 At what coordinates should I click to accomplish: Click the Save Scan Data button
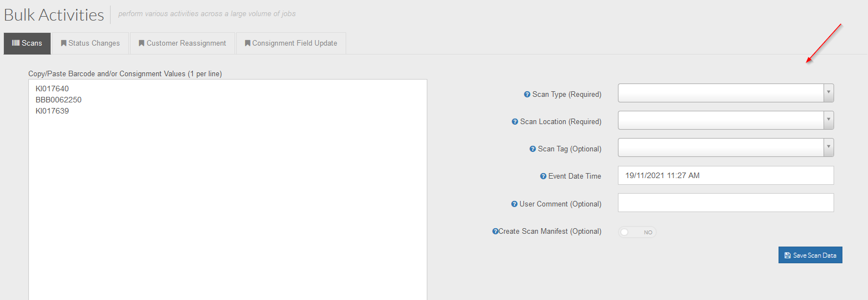tap(810, 255)
